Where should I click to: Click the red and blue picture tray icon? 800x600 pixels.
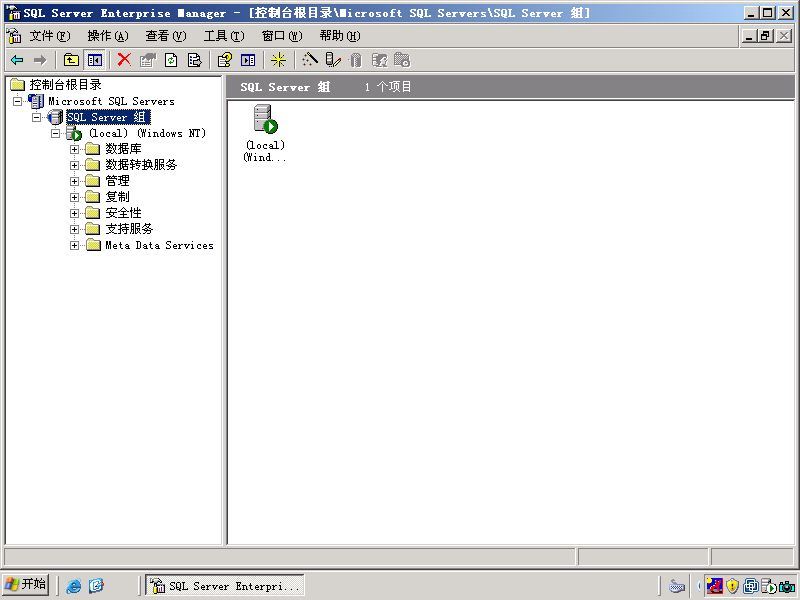click(714, 586)
